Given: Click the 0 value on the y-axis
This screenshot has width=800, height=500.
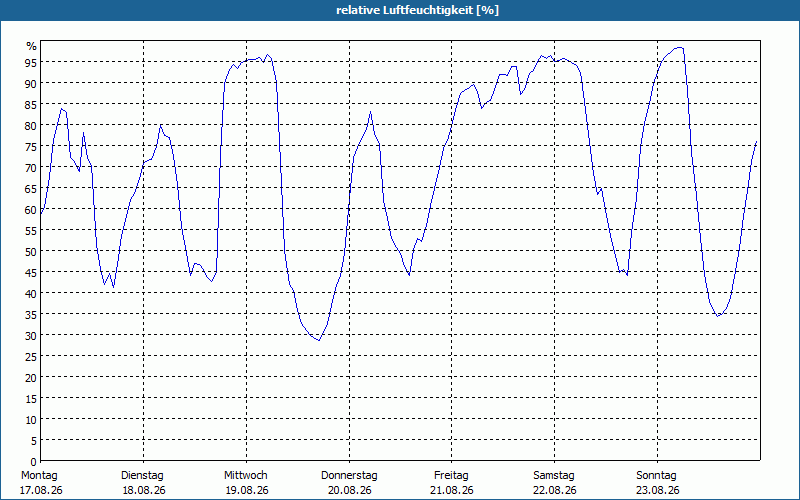Looking at the screenshot, I should [x=34, y=462].
